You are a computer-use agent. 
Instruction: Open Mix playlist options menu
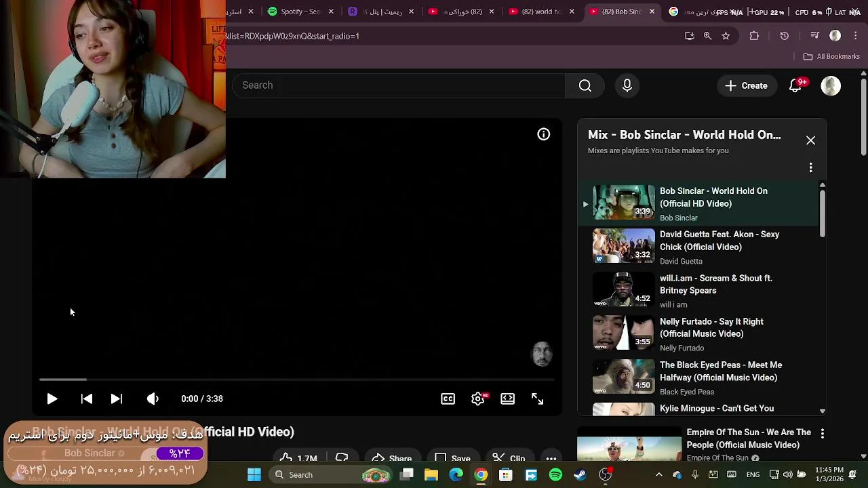[x=810, y=167]
